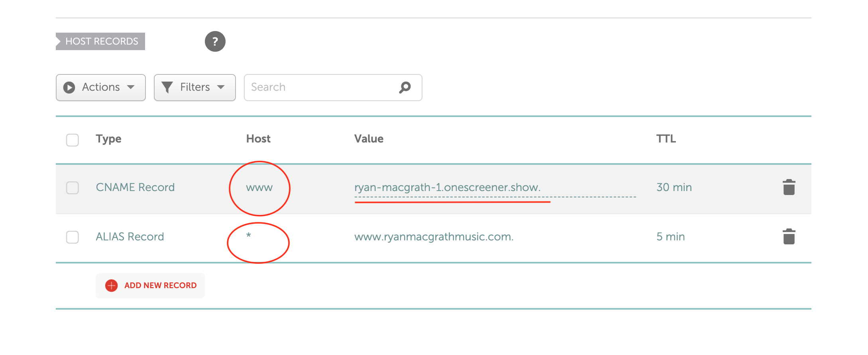Edit the asterisk wildcard host cell
Image resolution: width=868 pixels, height=355 pixels.
pyautogui.click(x=249, y=236)
